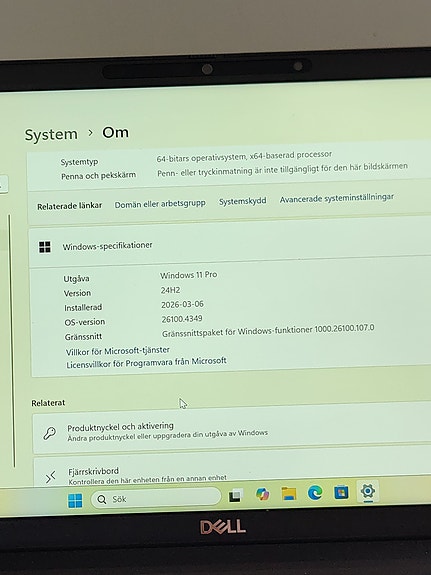Open Task View from the taskbar
The width and height of the screenshot is (431, 575).
[x=235, y=496]
